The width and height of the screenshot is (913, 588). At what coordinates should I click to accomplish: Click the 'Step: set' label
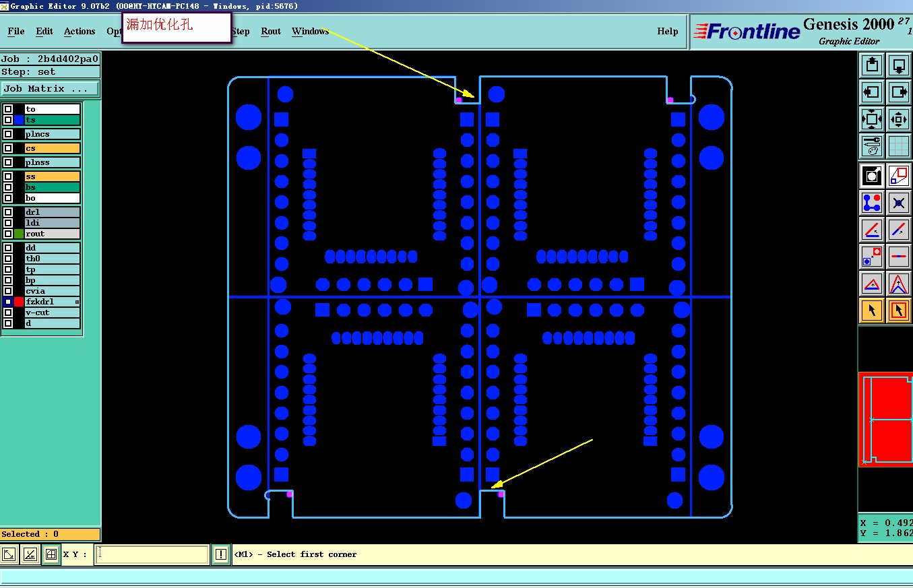(x=28, y=72)
